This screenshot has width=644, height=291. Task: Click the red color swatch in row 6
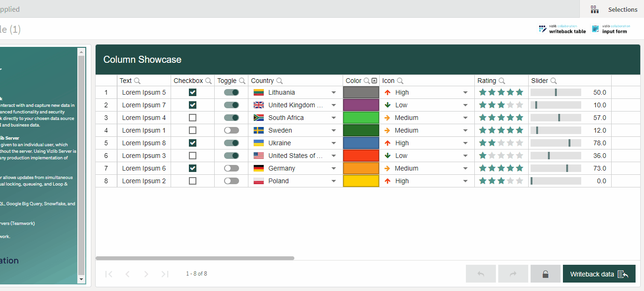tap(361, 156)
